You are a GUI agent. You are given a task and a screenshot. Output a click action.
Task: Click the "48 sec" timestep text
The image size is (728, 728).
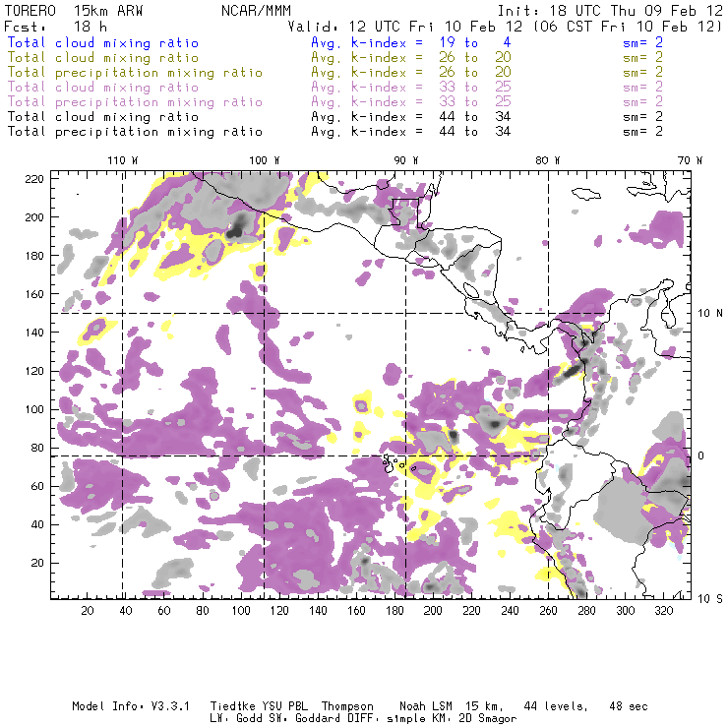629,706
